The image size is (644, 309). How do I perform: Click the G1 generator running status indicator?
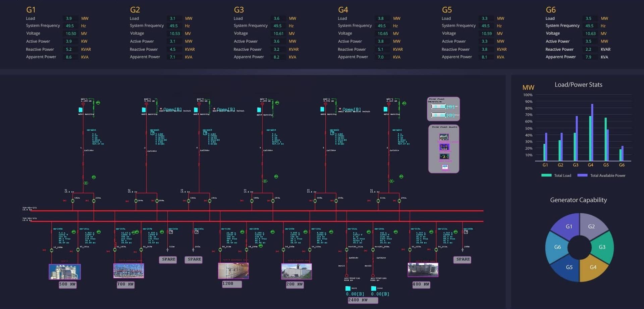(x=80, y=109)
